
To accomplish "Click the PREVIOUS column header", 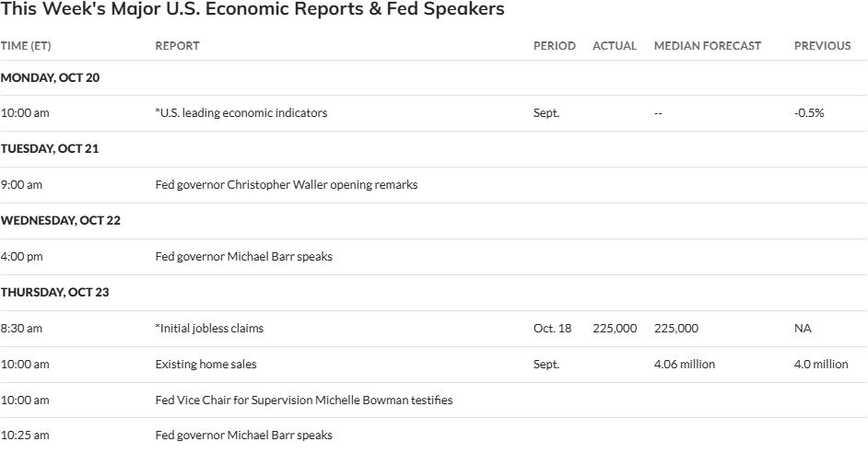I will click(822, 46).
